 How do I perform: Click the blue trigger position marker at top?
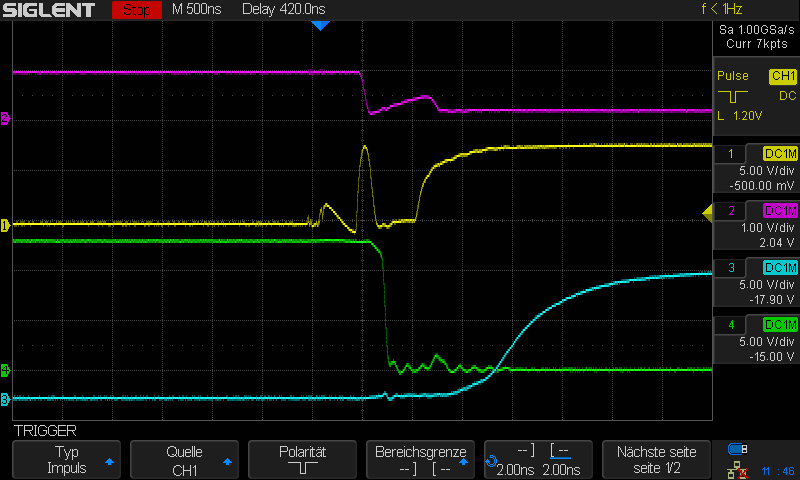pyautogui.click(x=320, y=26)
